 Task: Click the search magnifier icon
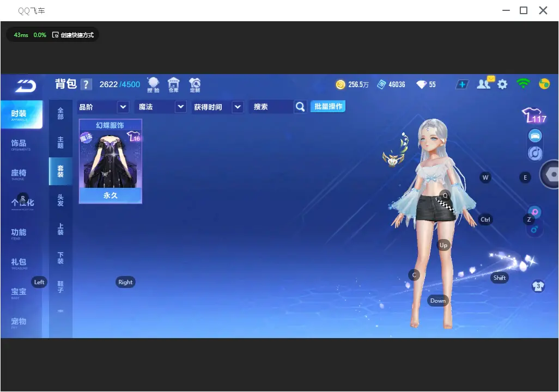click(x=300, y=107)
